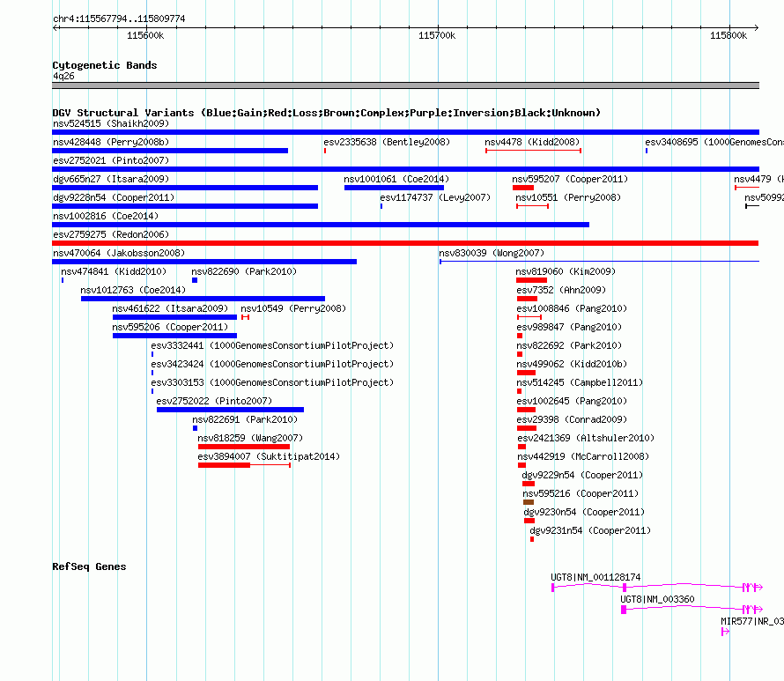Open nsv474841 (Kidd2010) label
The image size is (784, 681).
tap(114, 271)
